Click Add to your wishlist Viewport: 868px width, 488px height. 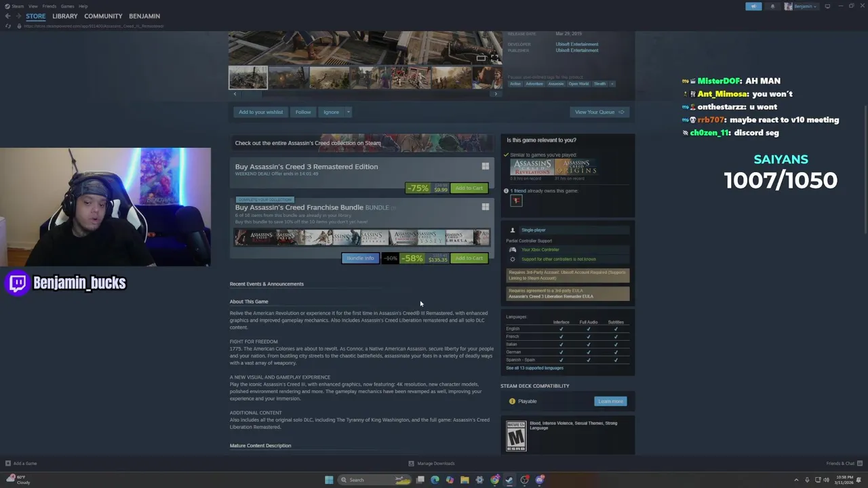click(260, 112)
